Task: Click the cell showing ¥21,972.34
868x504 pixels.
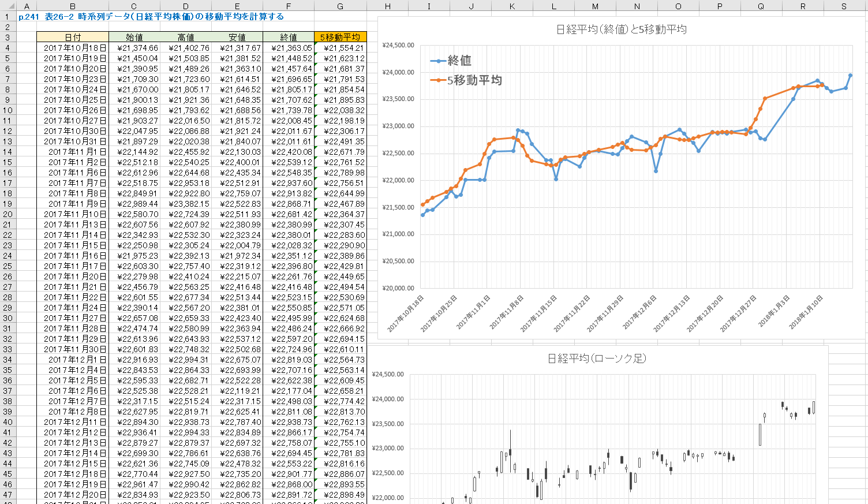Action: 237,256
